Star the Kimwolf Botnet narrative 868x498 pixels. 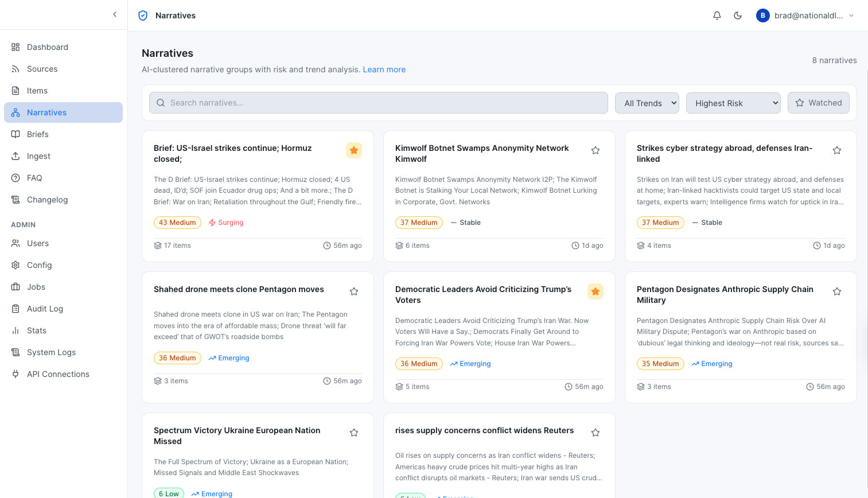coord(595,150)
